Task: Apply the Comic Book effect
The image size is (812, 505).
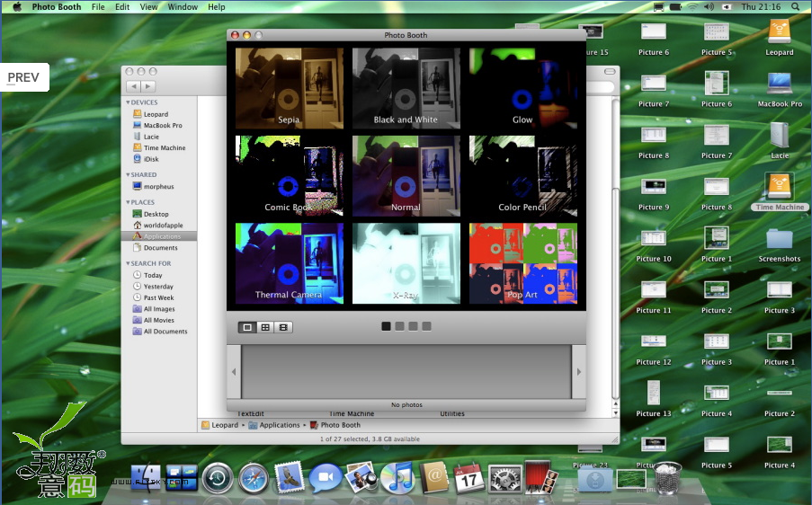Action: (x=289, y=176)
